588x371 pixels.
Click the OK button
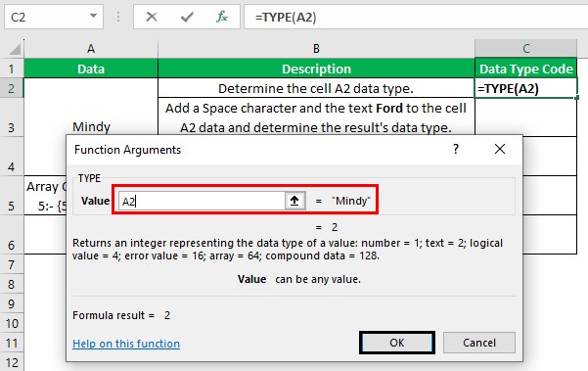pyautogui.click(x=397, y=343)
